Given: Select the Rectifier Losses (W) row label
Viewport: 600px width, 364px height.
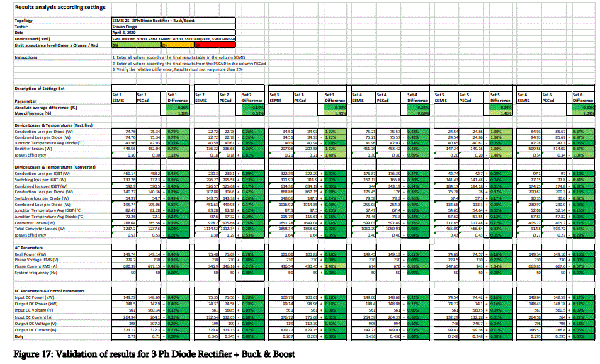Looking at the screenshot, I should click(33, 149).
